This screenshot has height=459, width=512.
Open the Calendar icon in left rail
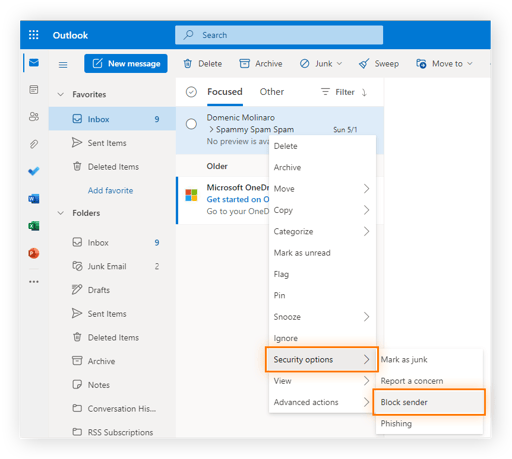pos(34,89)
